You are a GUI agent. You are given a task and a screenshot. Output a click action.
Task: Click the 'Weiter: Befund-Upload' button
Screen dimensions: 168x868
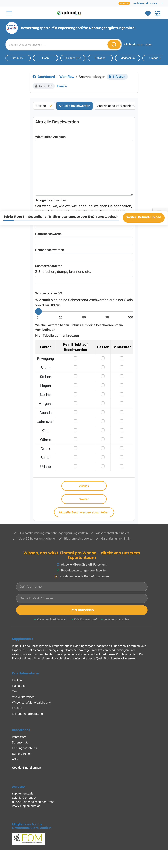click(143, 217)
